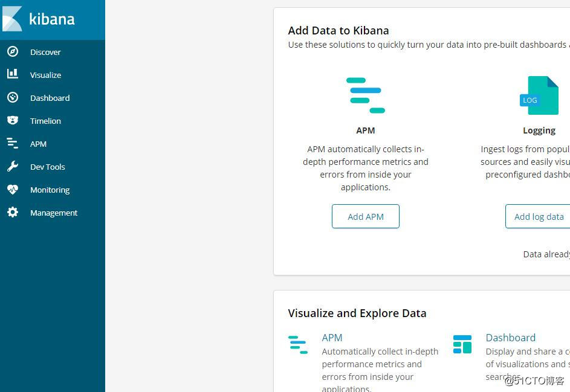570x392 pixels.
Task: Click the Management gear icon
Action: [x=13, y=212]
